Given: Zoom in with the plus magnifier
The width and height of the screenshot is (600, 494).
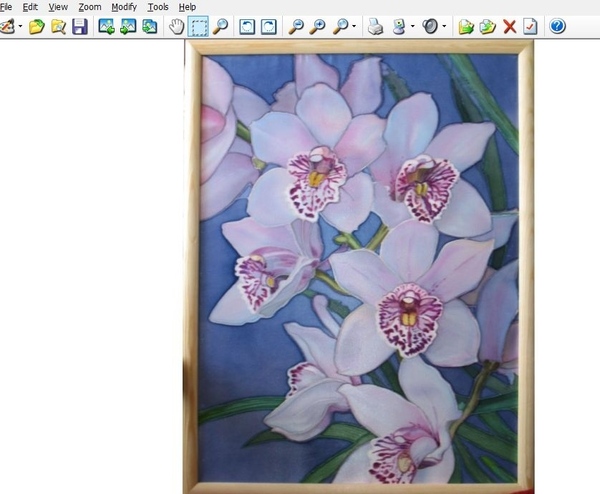Looking at the screenshot, I should [318, 26].
